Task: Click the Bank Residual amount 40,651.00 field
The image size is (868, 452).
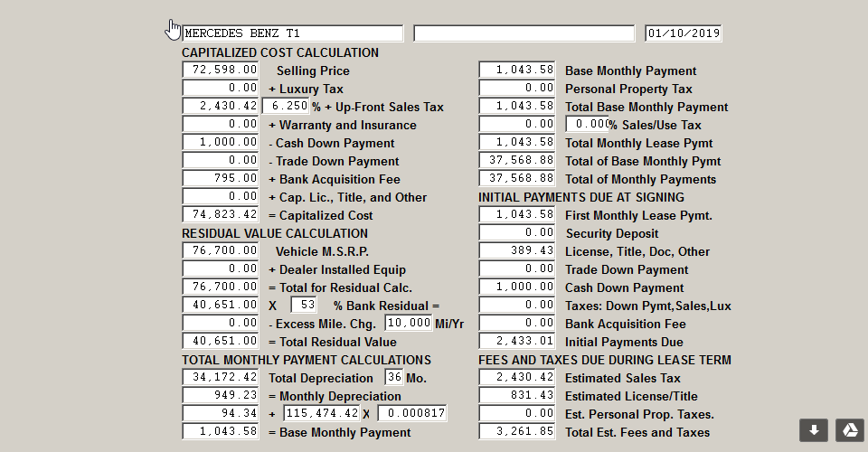Action: click(x=221, y=305)
